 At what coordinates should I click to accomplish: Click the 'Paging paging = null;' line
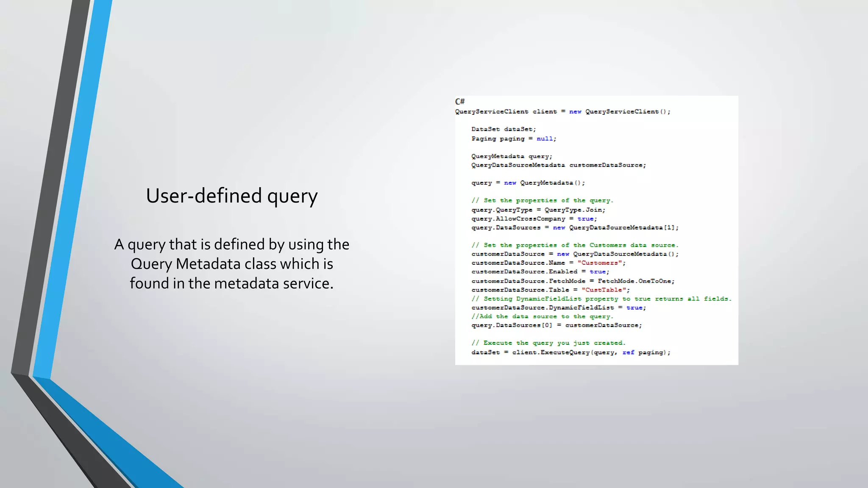514,139
